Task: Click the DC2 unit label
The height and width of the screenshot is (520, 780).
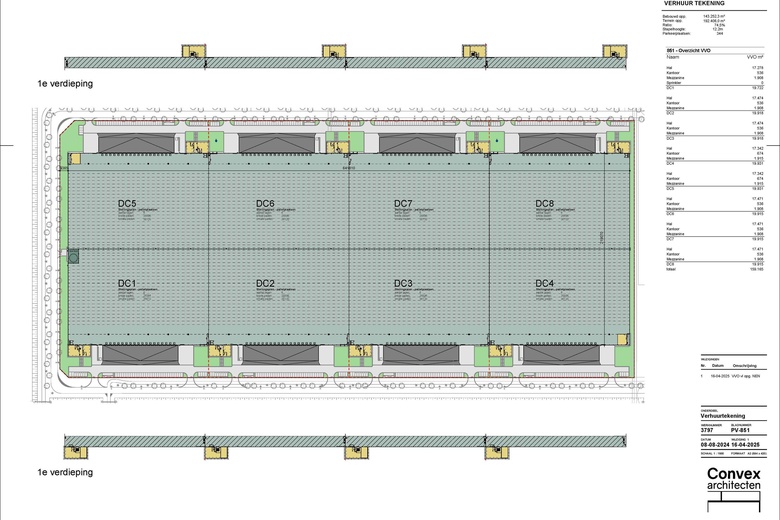Action: tap(265, 283)
